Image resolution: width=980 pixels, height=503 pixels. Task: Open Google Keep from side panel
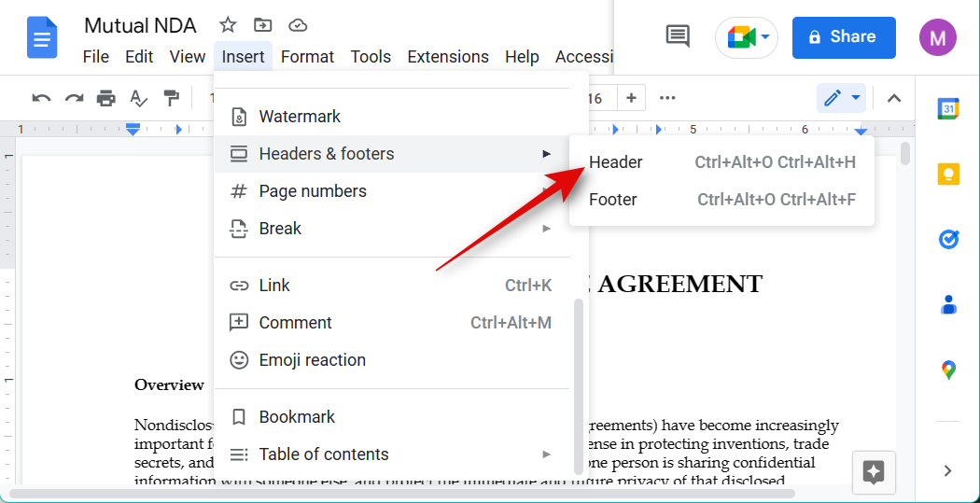pos(948,175)
